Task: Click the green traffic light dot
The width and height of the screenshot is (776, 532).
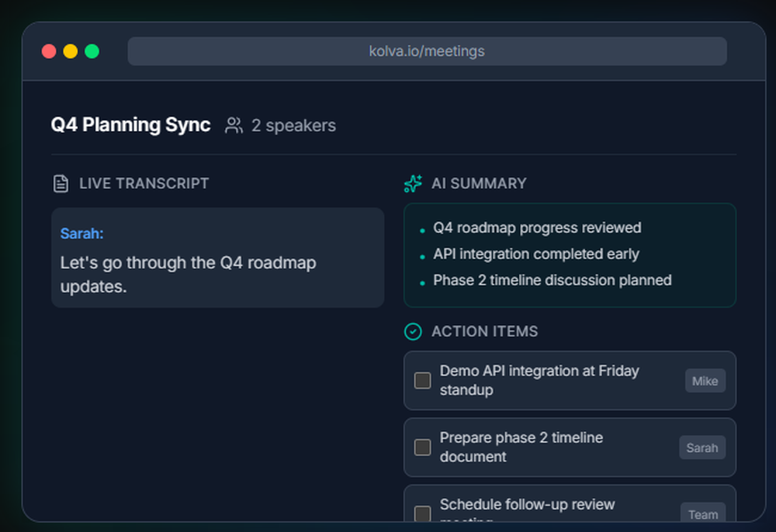Action: [x=92, y=51]
